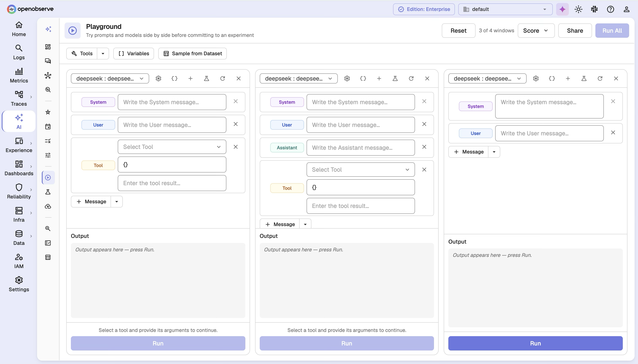Click tool result field in first window
This screenshot has height=364, width=638.
[x=172, y=183]
